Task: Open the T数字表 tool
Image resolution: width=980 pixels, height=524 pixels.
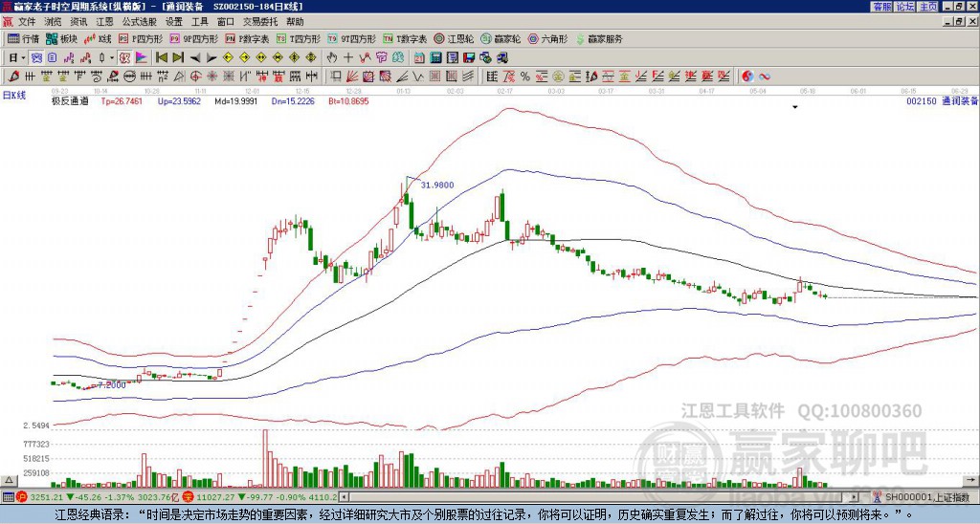Action: click(x=405, y=38)
